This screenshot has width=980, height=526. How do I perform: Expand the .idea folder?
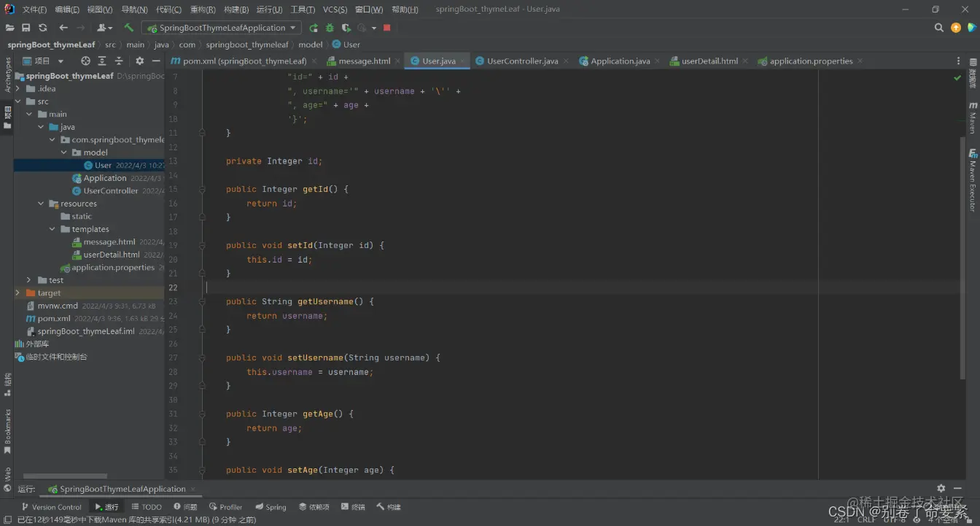(x=18, y=88)
